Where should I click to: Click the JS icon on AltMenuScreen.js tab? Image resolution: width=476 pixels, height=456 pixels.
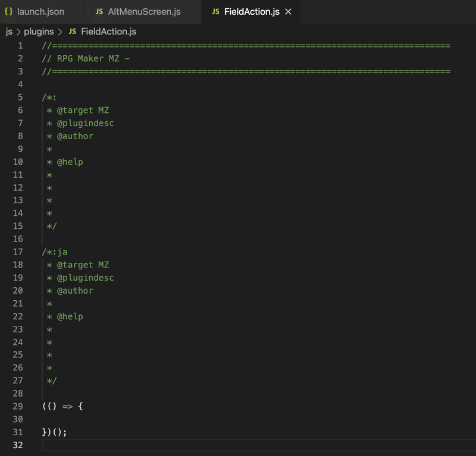(x=99, y=12)
